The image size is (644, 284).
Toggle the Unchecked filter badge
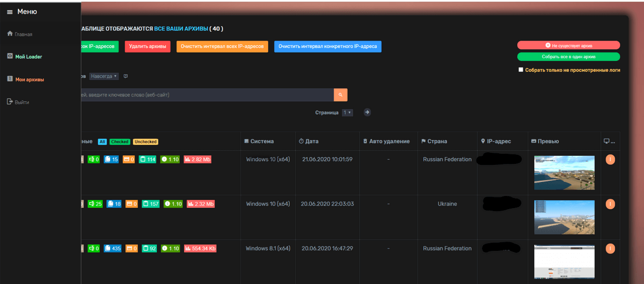pos(145,142)
